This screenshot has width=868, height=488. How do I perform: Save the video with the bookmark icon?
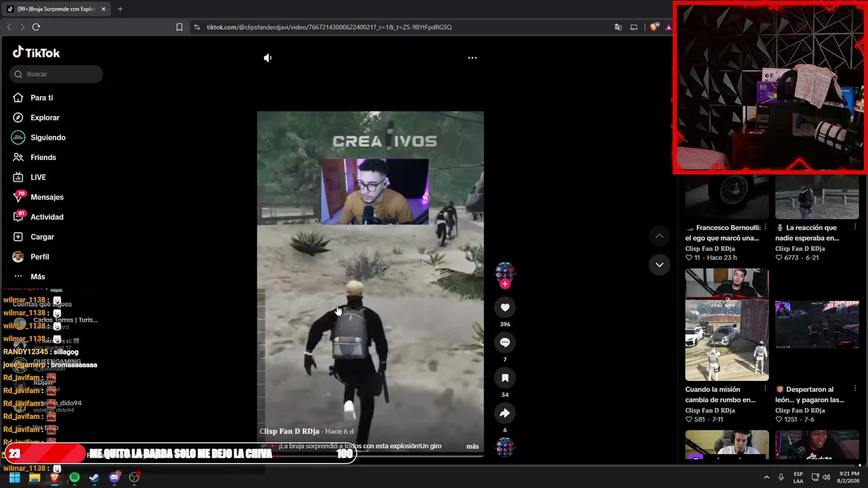505,378
